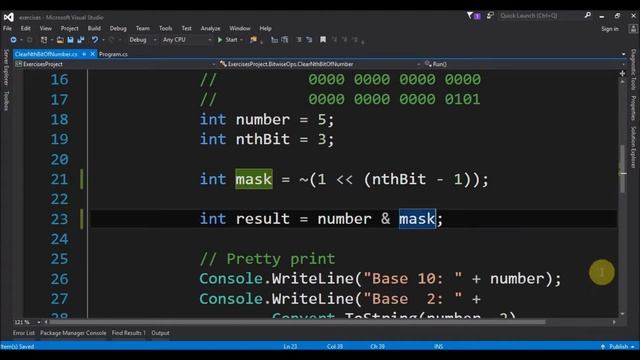Image resolution: width=640 pixels, height=360 pixels.
Task: Open the Build menu
Action: pyautogui.click(x=94, y=28)
